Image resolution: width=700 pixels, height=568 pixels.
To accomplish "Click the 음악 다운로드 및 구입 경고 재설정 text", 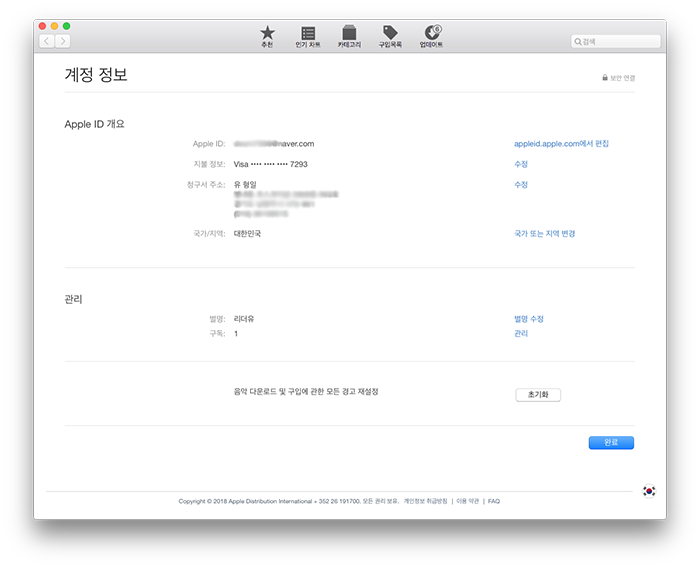I will [306, 392].
